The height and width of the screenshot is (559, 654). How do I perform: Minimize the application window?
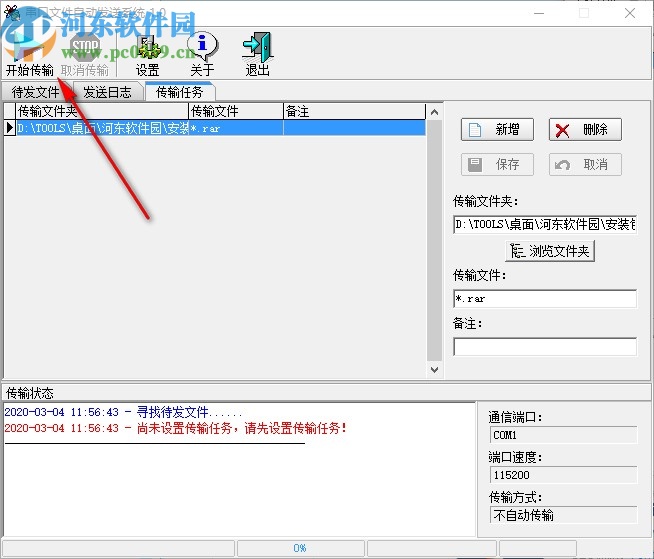tap(539, 13)
